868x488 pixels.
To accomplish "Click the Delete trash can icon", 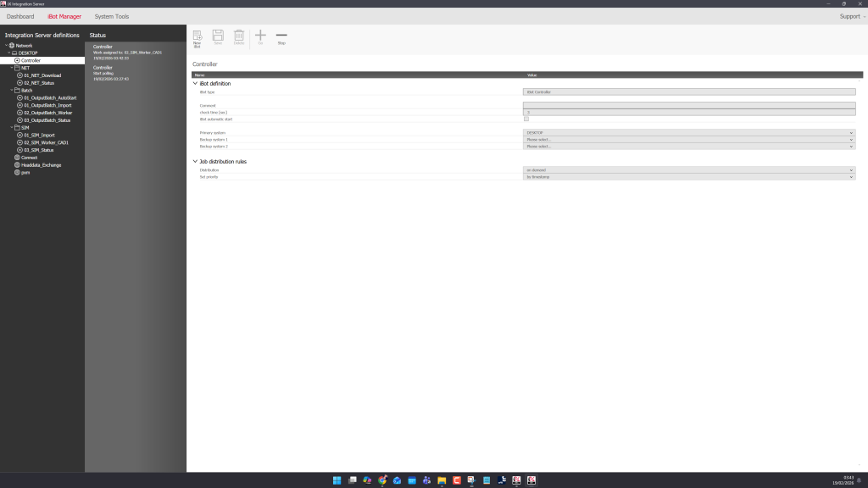I will pos(239,36).
